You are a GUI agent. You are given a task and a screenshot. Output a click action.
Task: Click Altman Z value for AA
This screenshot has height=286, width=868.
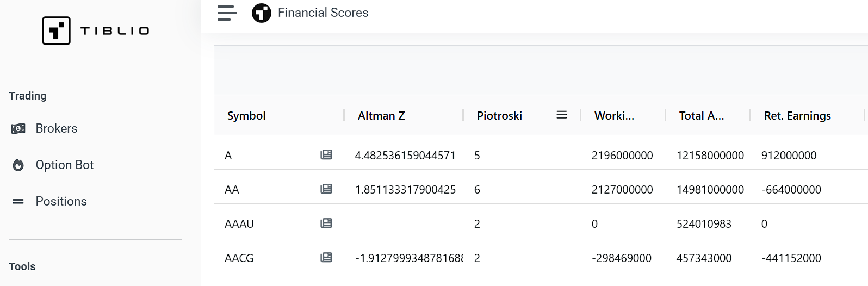coord(405,190)
